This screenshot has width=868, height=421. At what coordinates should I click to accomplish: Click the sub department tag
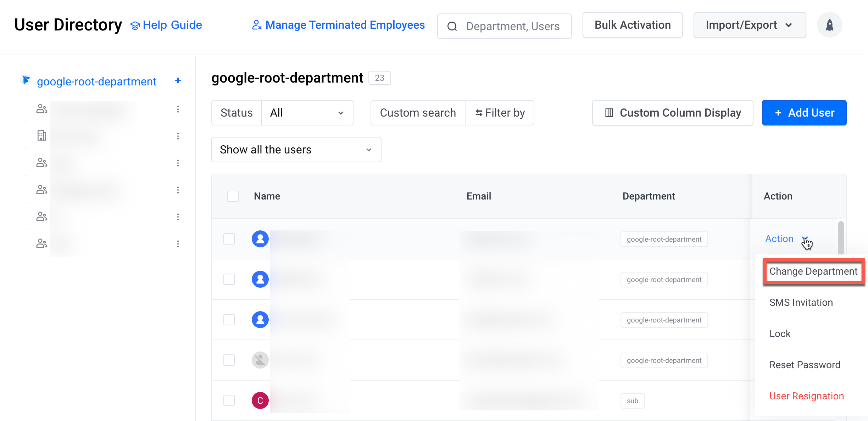(633, 401)
